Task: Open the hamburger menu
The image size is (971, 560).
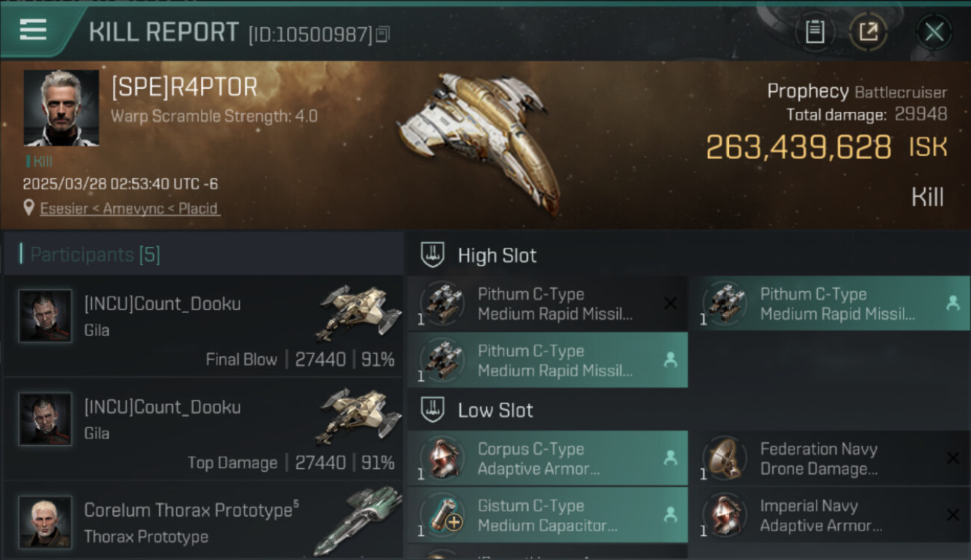Action: [33, 31]
